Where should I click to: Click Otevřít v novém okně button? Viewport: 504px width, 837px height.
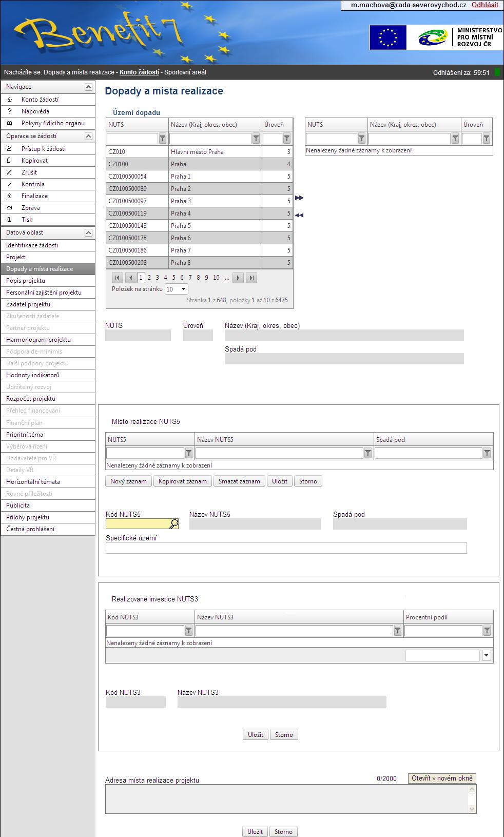click(442, 778)
